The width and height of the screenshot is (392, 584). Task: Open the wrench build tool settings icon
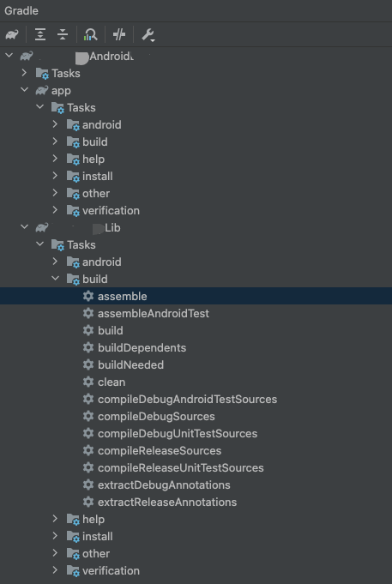[x=148, y=35]
